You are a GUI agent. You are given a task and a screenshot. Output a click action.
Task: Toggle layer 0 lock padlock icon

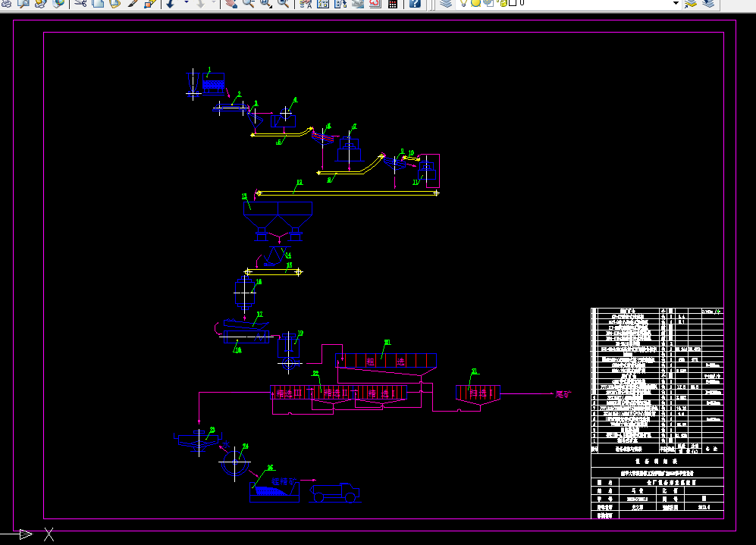coord(503,3)
